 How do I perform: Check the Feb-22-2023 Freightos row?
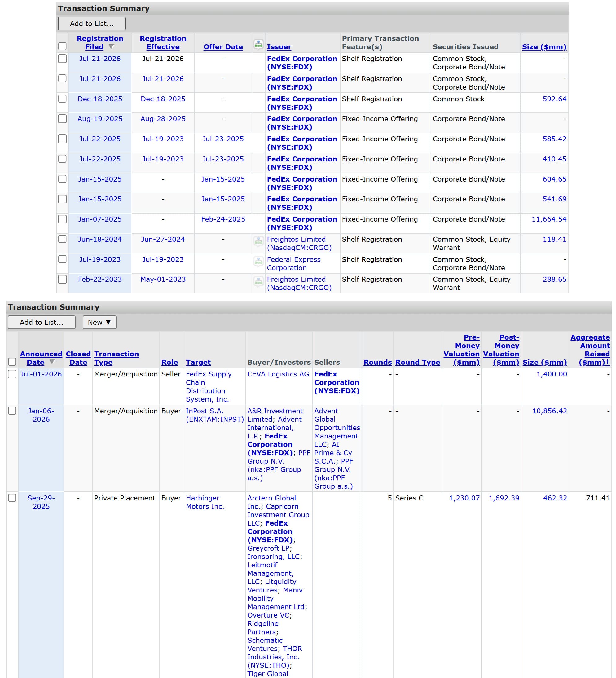[x=62, y=279]
